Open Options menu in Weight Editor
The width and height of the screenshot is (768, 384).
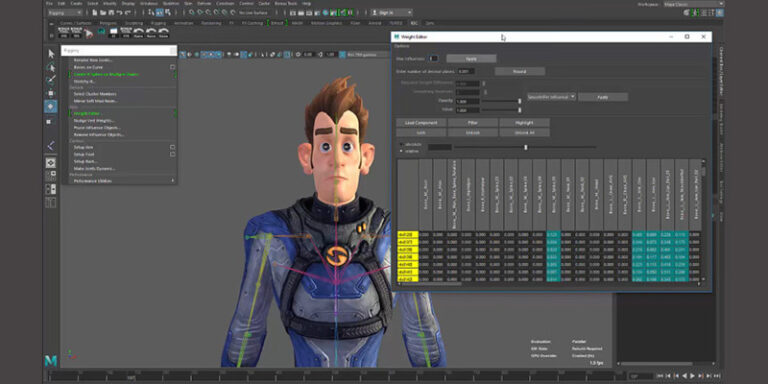(403, 46)
